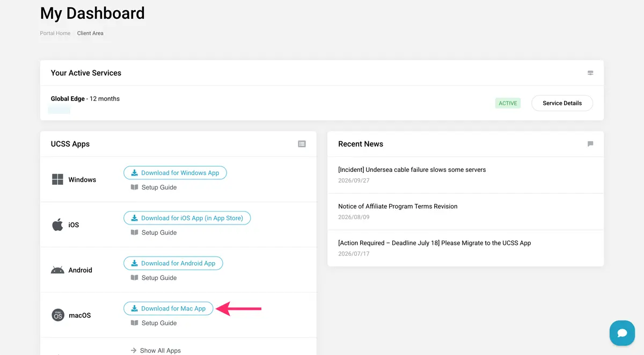Click the "Global Edge - 12 months" service text
Viewport: 644px width, 355px height.
(85, 99)
